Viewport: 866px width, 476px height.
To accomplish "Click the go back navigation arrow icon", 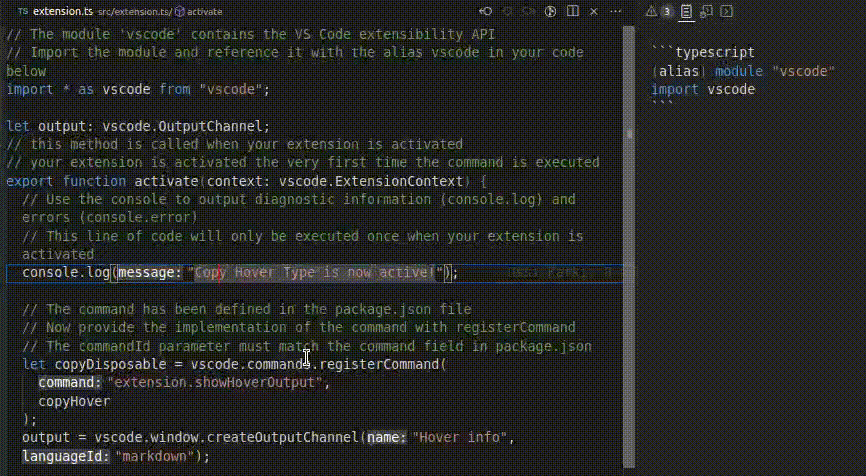I will click(485, 11).
